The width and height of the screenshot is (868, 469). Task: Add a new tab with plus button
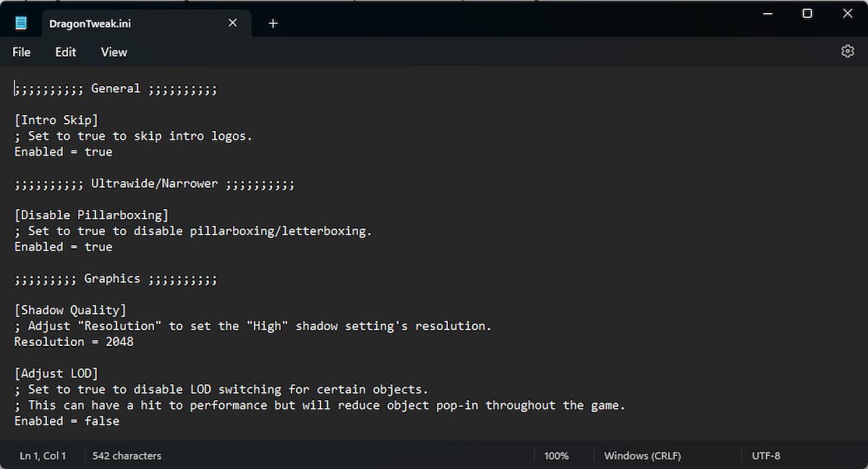point(273,23)
